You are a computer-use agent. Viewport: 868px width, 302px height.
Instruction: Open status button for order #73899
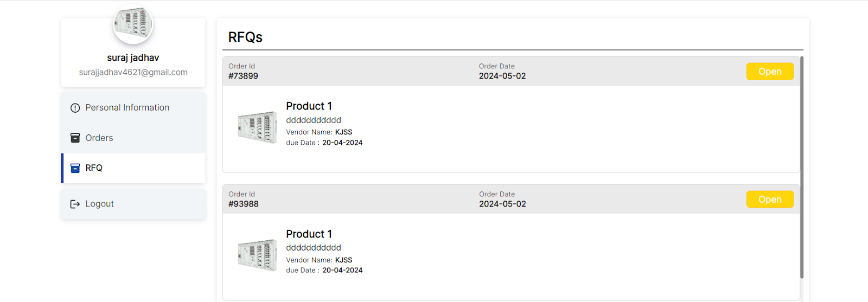770,72
